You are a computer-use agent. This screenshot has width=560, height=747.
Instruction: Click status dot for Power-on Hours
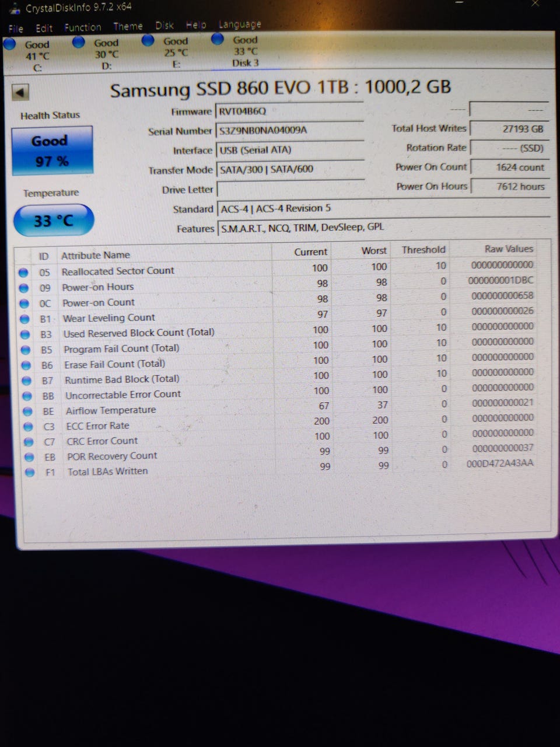click(24, 288)
